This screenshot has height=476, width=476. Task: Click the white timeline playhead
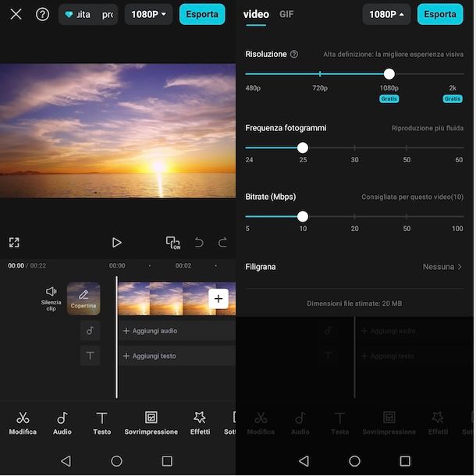116,337
